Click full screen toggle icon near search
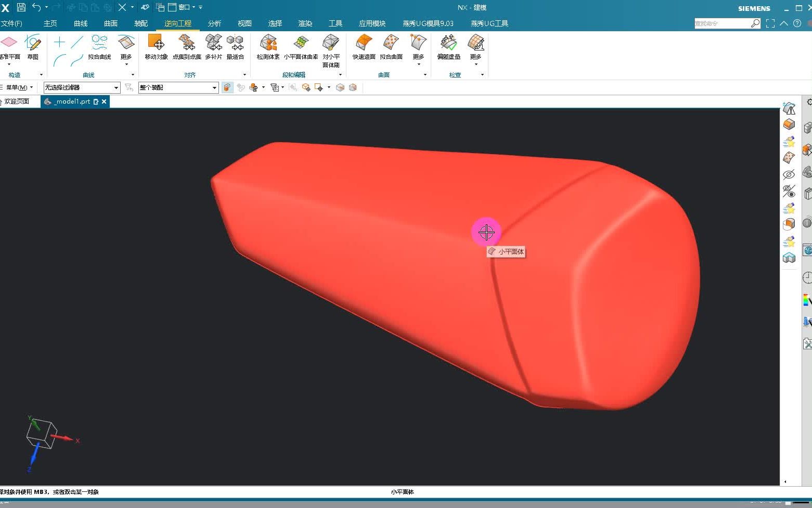Image resolution: width=812 pixels, height=508 pixels. [x=770, y=23]
